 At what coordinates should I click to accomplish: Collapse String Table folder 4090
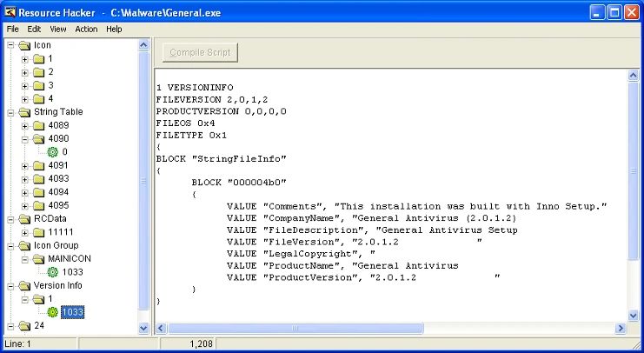tap(25, 139)
